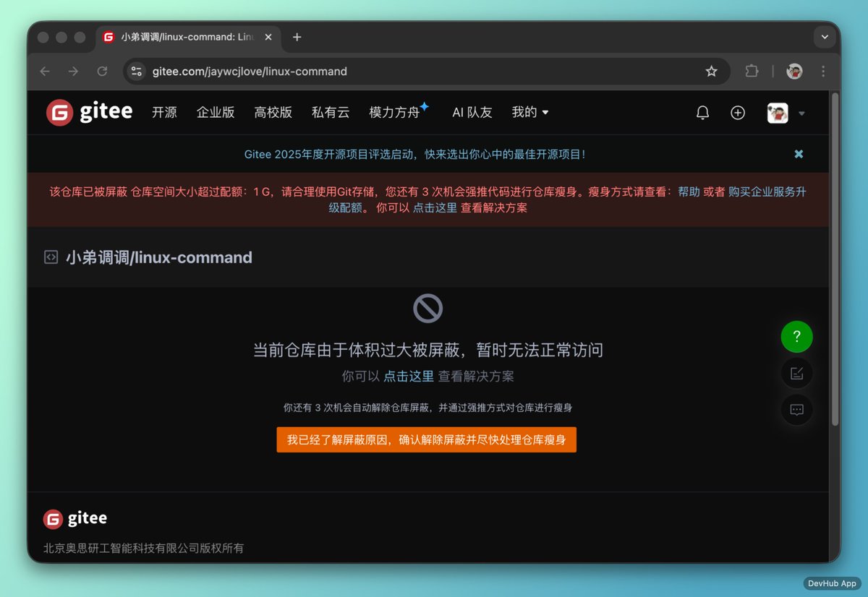This screenshot has height=597, width=868.
Task: Click the plus icon to create new repository
Action: tap(737, 113)
